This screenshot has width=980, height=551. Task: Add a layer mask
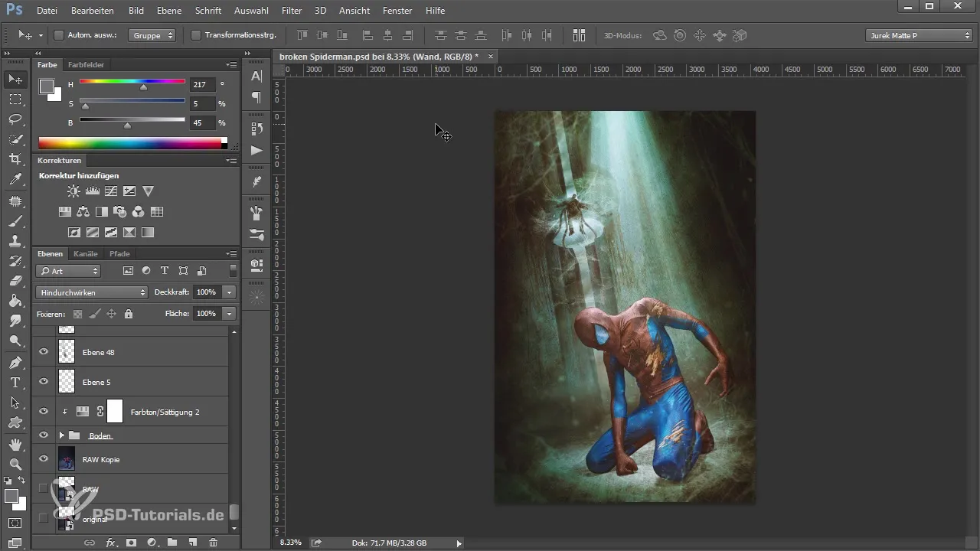click(131, 543)
